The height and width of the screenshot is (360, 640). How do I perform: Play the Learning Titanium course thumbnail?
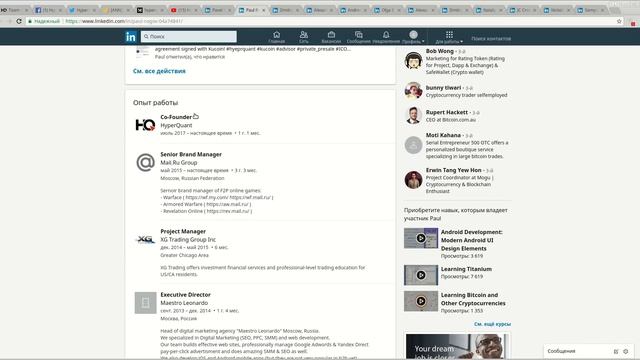coord(421,275)
